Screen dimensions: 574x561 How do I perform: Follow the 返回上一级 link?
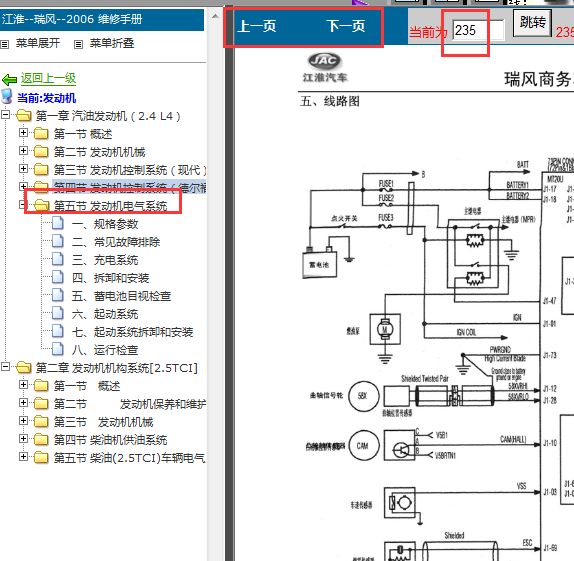click(x=48, y=78)
